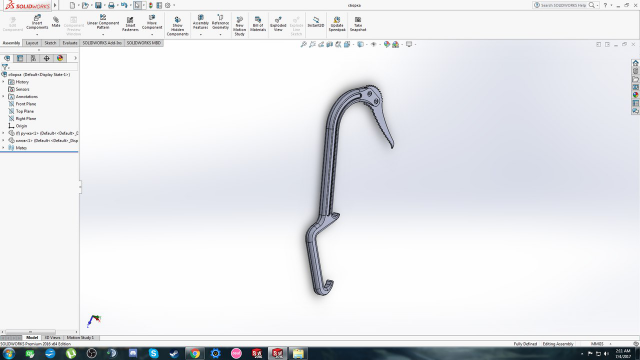Click Show Hidden Components
Screen dimensions: 640x360
(x=178, y=26)
